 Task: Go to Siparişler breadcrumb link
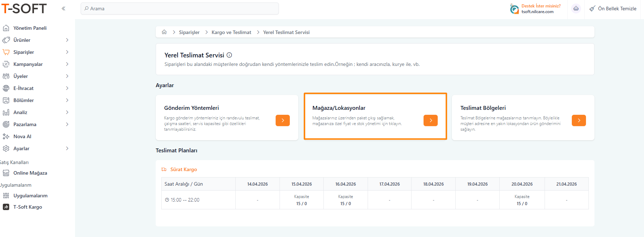point(189,32)
